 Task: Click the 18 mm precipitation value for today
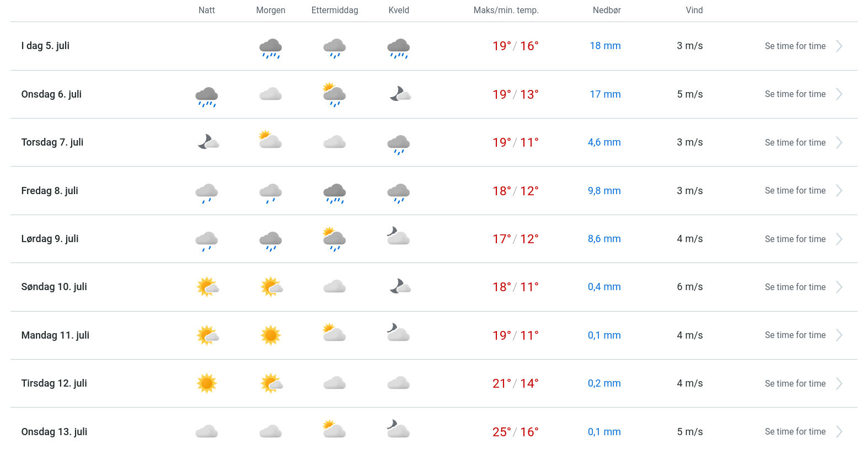(x=605, y=46)
